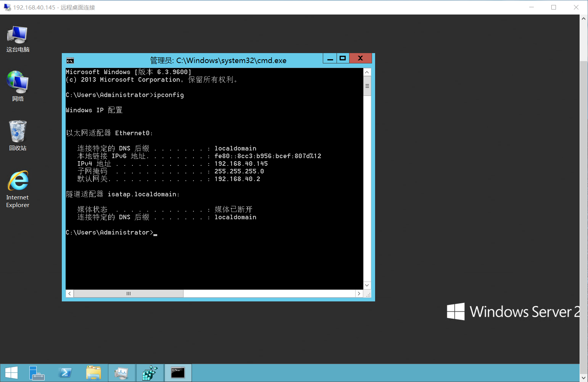Switch to the cmd.exe taskbar button
This screenshot has width=588, height=382.
178,373
